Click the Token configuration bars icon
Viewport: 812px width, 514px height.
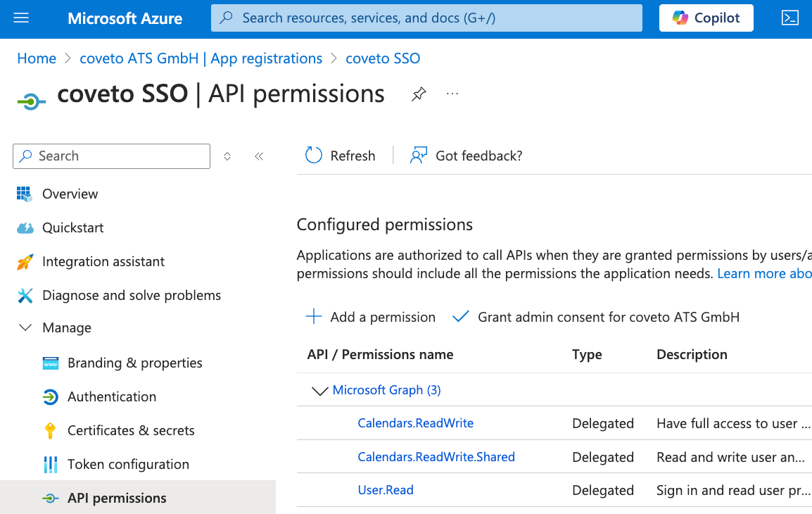point(50,464)
